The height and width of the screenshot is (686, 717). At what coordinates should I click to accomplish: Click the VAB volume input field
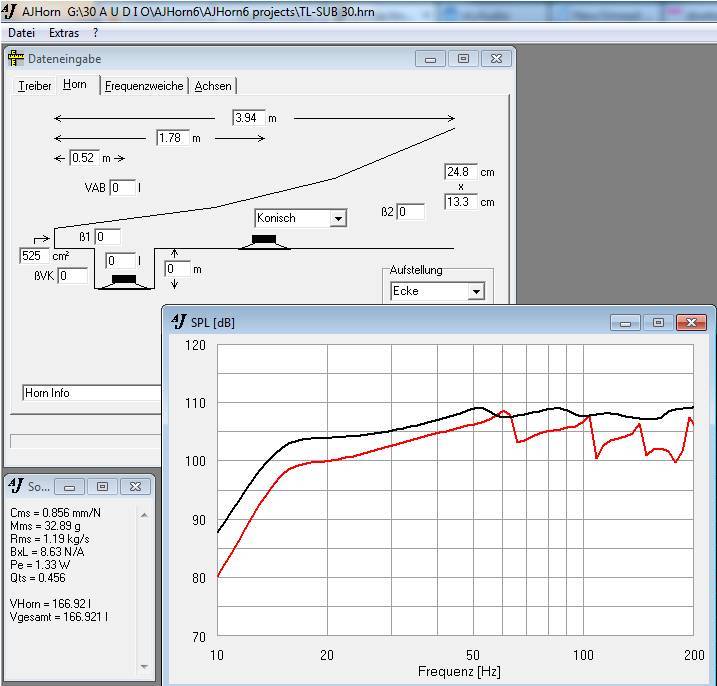pos(122,188)
